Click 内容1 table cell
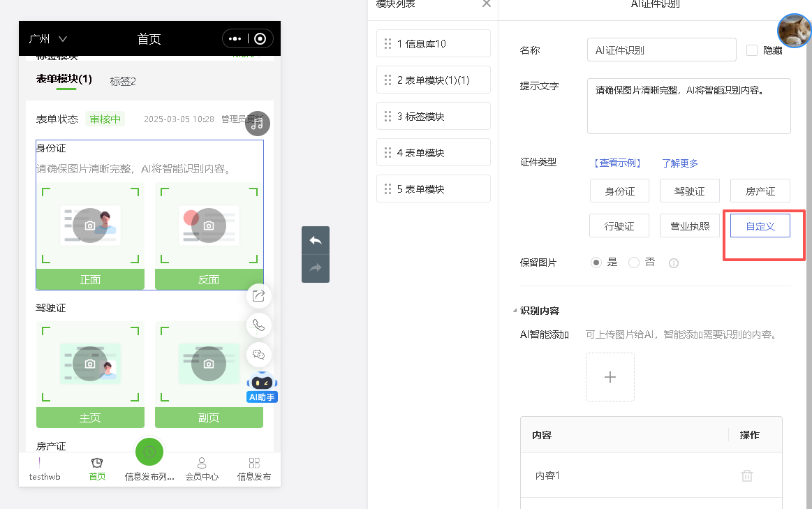Screen dimensions: 812x509 (547, 475)
